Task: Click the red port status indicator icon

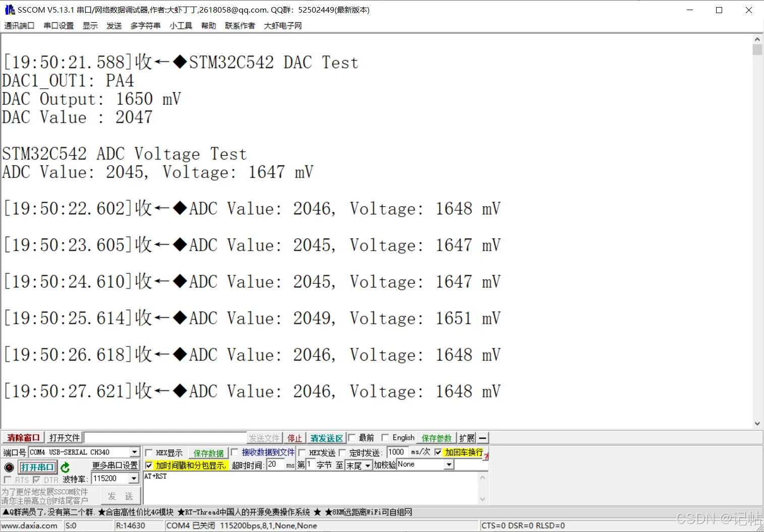Action: click(9, 467)
